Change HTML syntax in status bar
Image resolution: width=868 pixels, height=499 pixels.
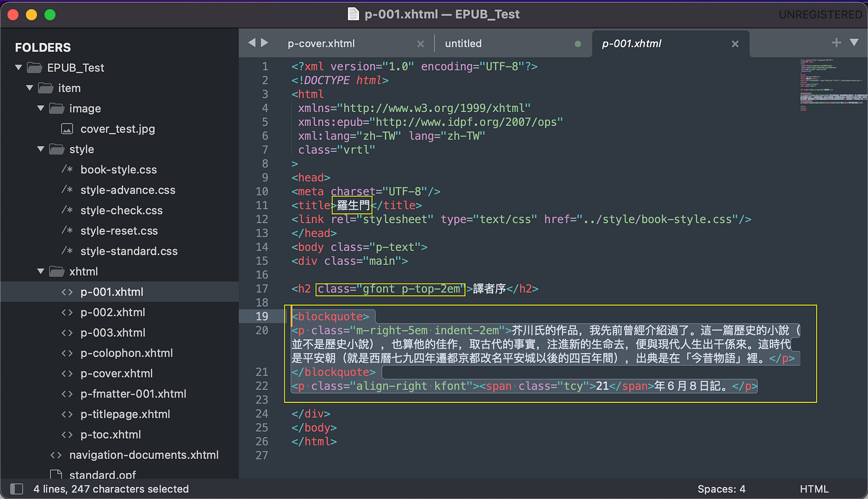click(814, 489)
